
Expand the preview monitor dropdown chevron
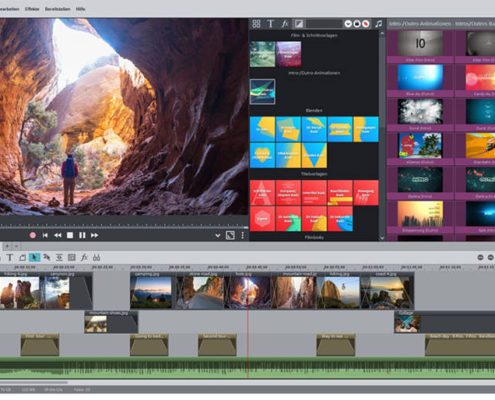point(218,236)
